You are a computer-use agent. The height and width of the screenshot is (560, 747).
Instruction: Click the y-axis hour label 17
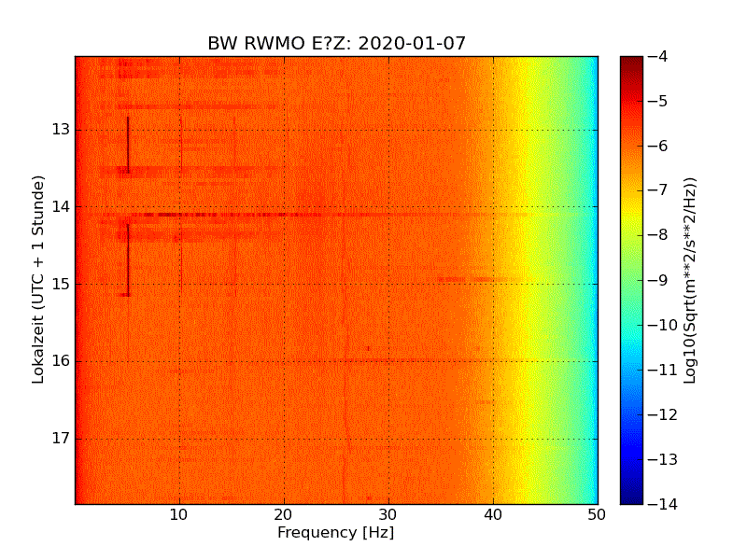click(x=61, y=438)
